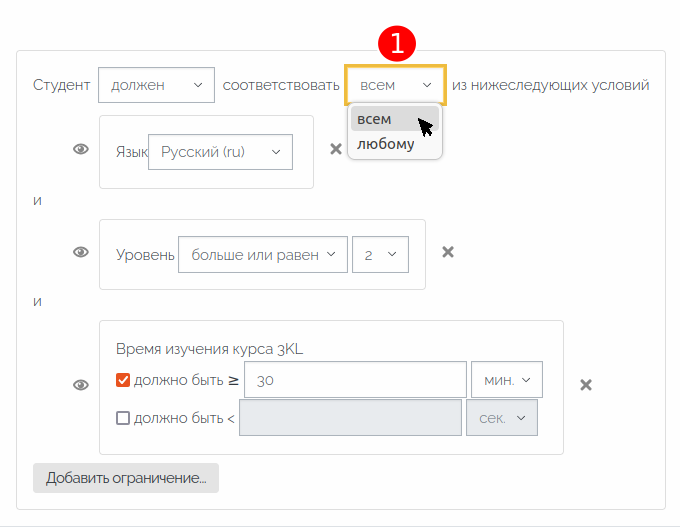Image resolution: width=680 pixels, height=527 pixels.
Task: Delete the Уровень restriction with X icon
Action: click(x=448, y=252)
